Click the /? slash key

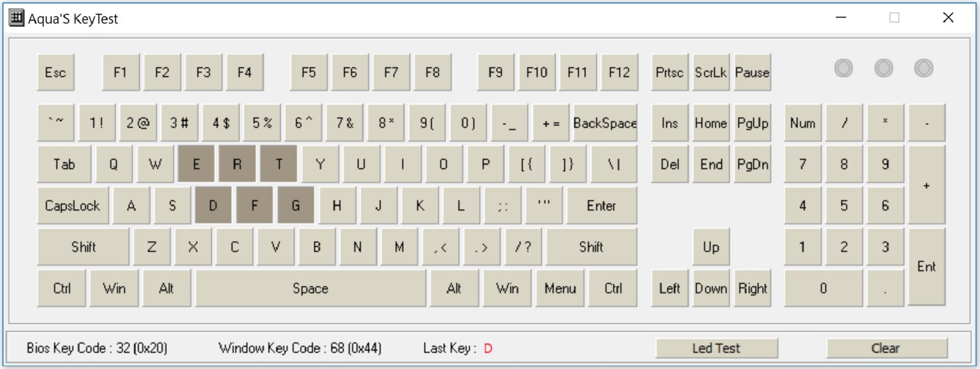523,246
